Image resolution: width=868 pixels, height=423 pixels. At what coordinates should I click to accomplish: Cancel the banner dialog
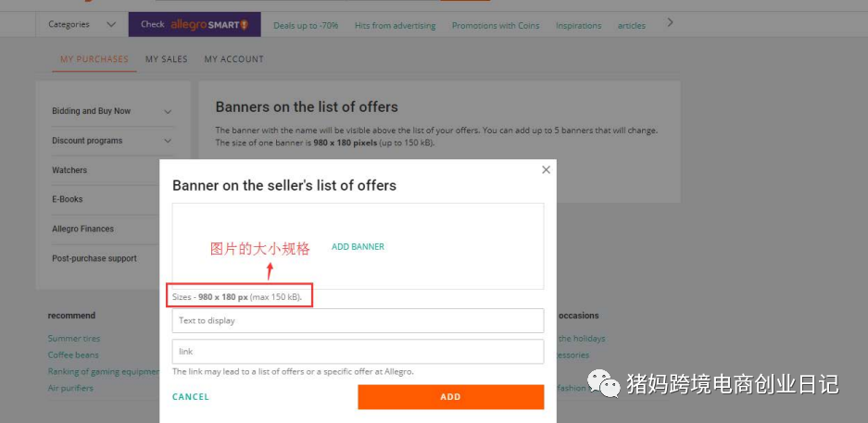pyautogui.click(x=191, y=397)
